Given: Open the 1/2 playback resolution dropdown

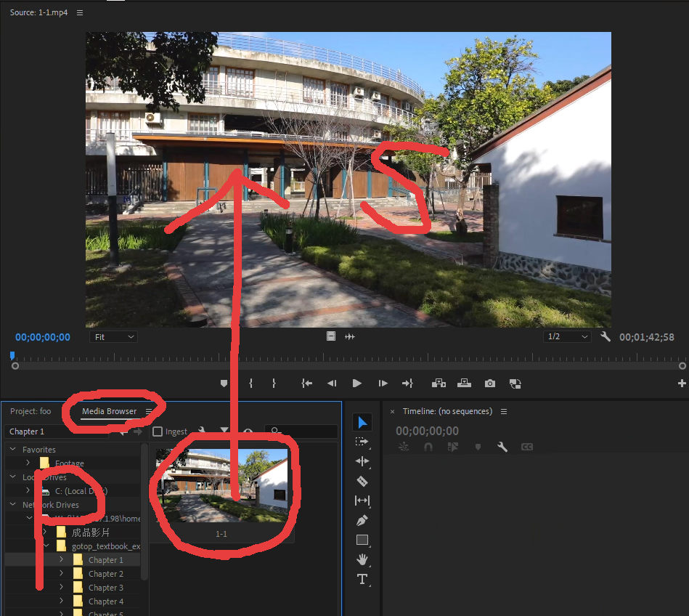Looking at the screenshot, I should tap(567, 337).
